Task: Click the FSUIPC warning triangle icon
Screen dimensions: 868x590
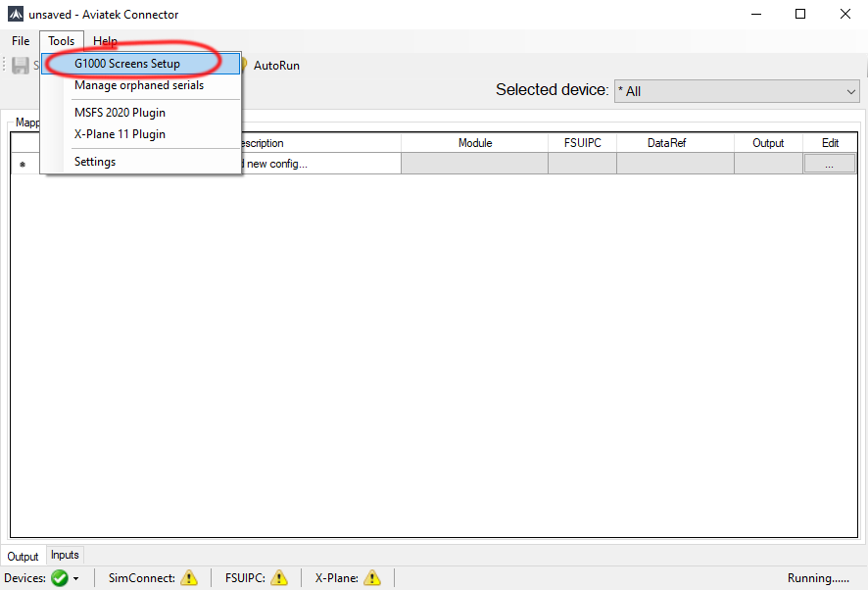Action: [x=279, y=578]
